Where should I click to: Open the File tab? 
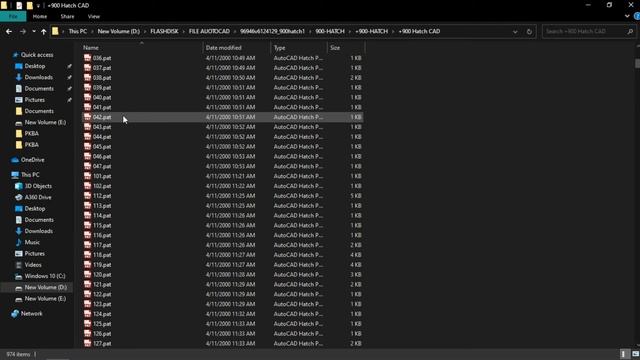coord(13,16)
